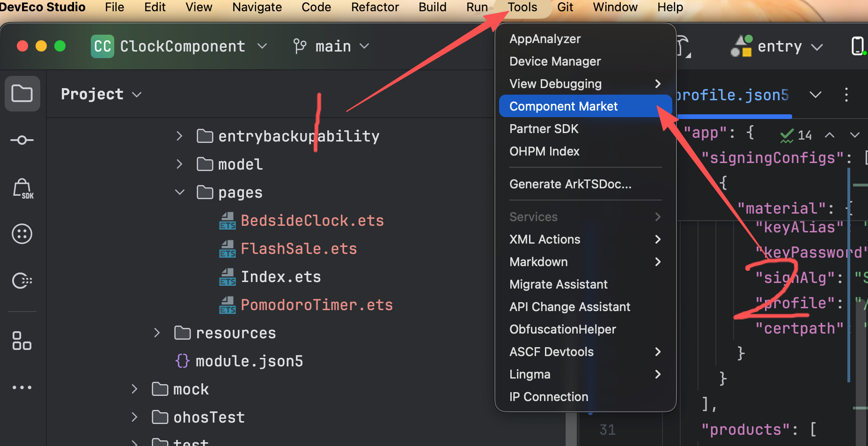
Task: Open Lingma submenu
Action: tap(586, 374)
